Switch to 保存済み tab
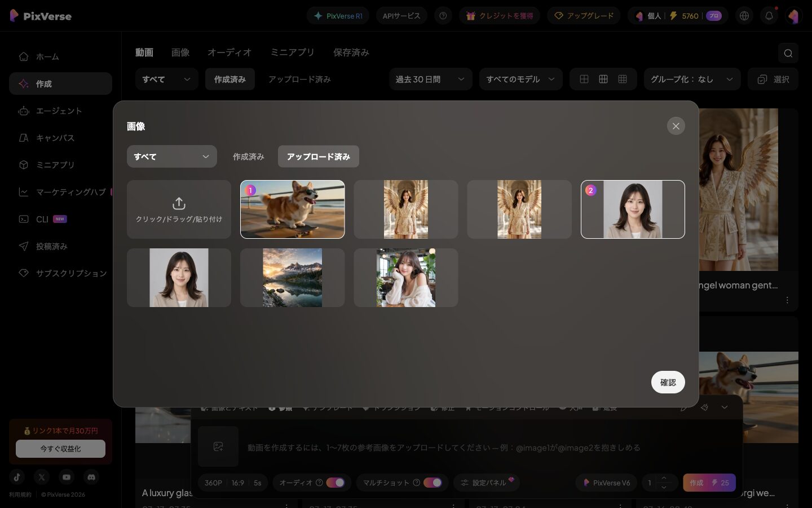The image size is (812, 508). (351, 52)
